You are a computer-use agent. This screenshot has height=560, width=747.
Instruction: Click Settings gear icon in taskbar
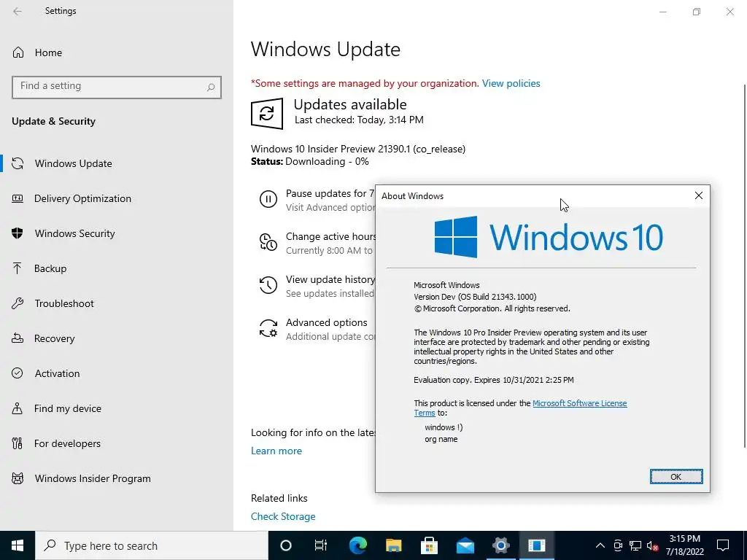coord(500,545)
